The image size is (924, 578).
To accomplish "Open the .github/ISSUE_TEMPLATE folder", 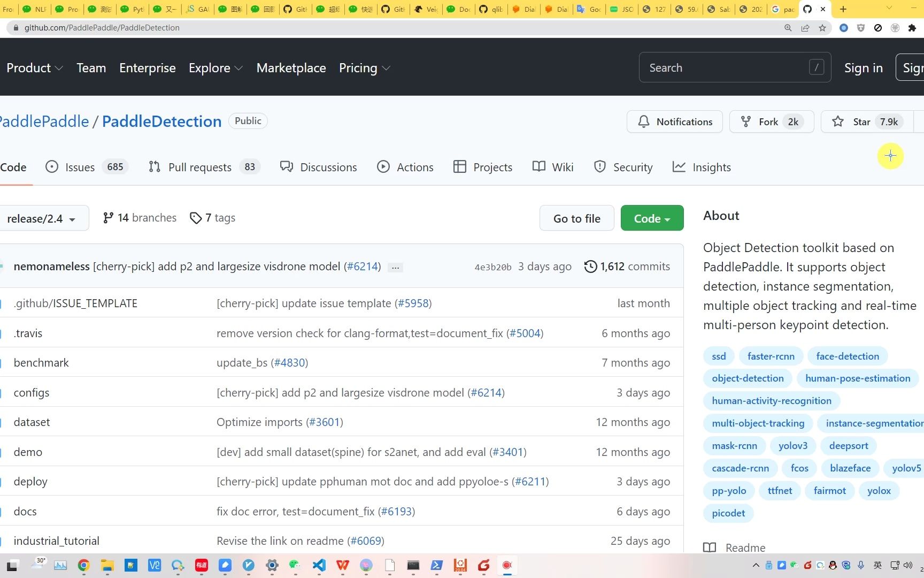I will tap(75, 303).
